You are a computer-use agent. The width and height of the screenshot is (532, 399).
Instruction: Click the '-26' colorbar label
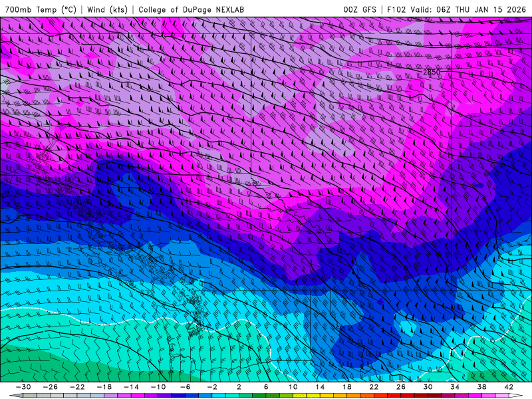51,387
